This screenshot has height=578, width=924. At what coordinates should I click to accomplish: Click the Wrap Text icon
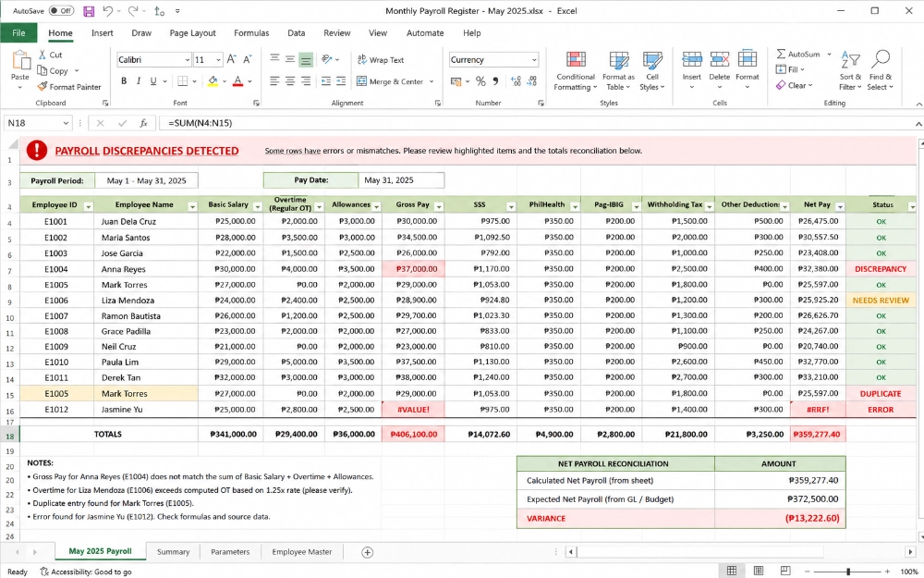(x=362, y=59)
